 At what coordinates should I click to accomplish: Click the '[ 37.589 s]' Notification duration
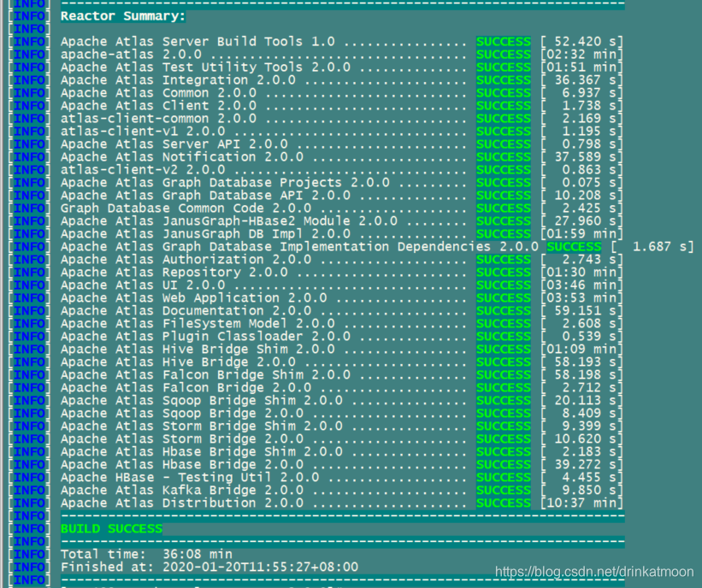581,157
